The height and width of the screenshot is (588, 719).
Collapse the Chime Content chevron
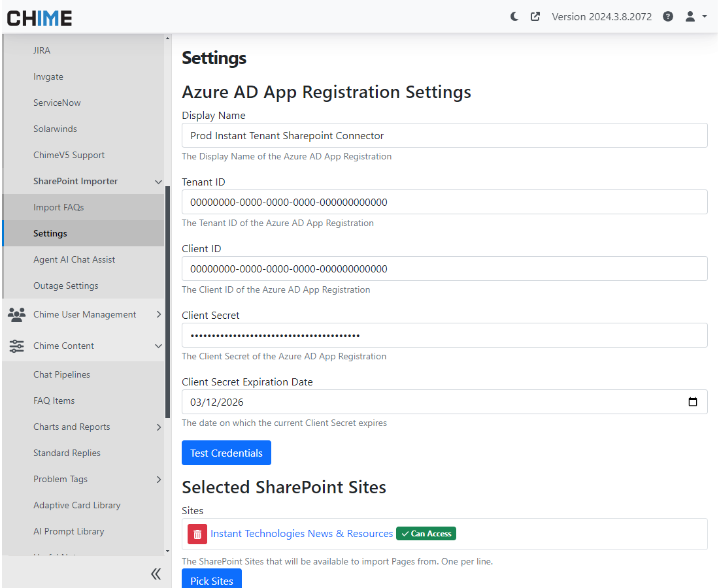coord(159,346)
